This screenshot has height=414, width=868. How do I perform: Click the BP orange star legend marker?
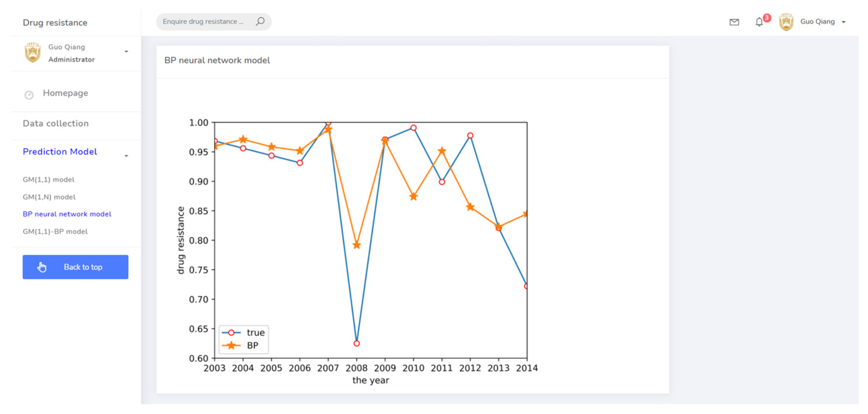[x=231, y=345]
